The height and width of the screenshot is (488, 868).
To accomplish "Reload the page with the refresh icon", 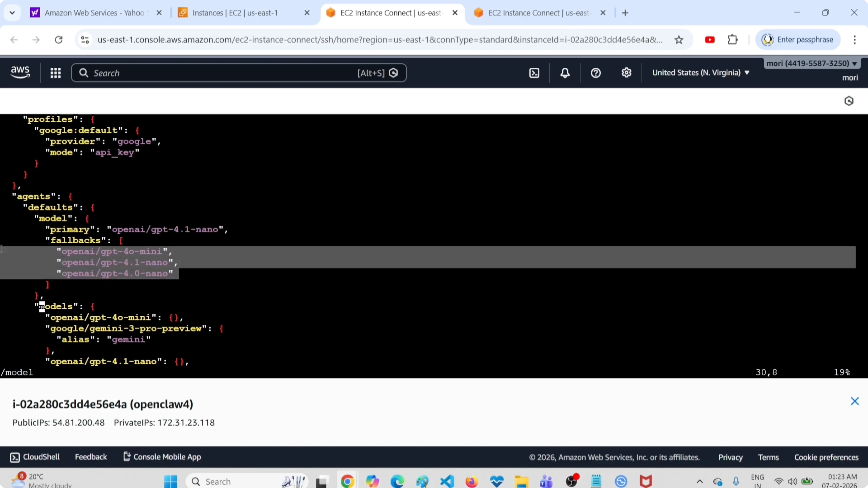I will [x=58, y=39].
